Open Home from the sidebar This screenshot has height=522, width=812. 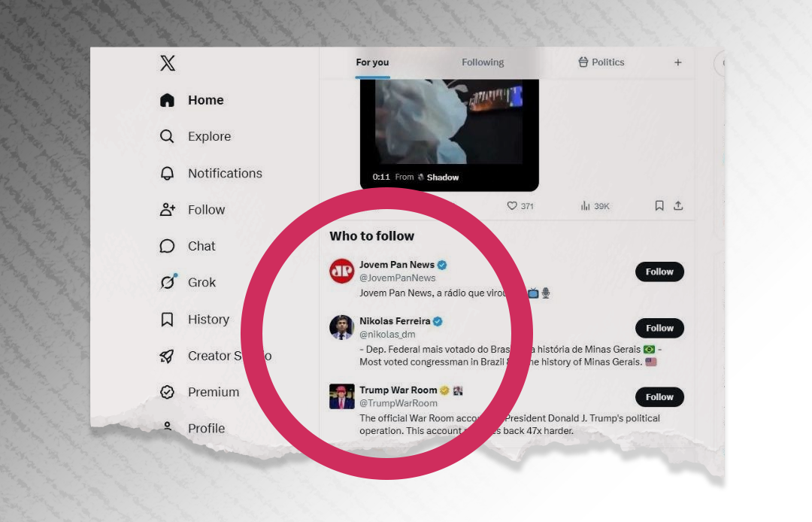click(192, 100)
